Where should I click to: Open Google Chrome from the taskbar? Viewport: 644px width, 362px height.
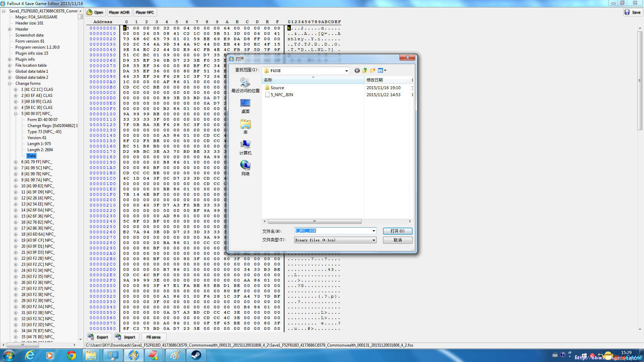click(71, 355)
